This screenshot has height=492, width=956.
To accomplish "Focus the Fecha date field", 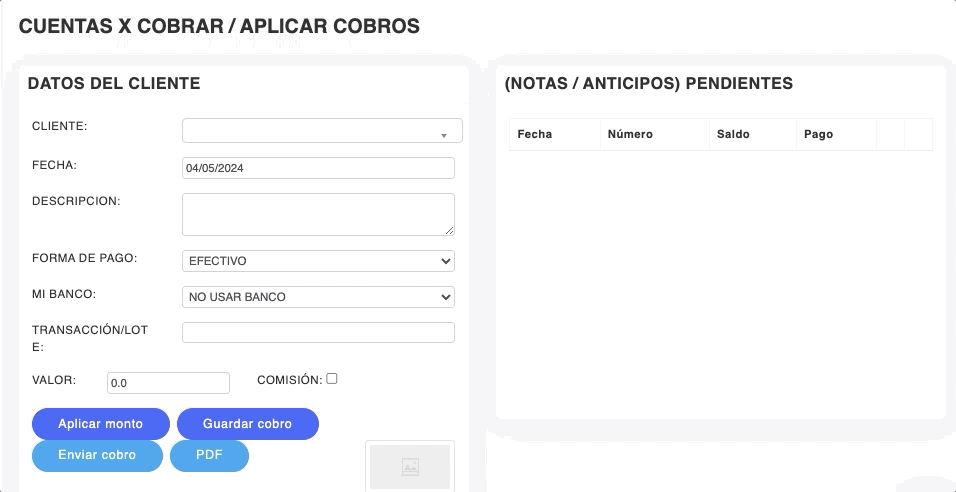I will [318, 168].
